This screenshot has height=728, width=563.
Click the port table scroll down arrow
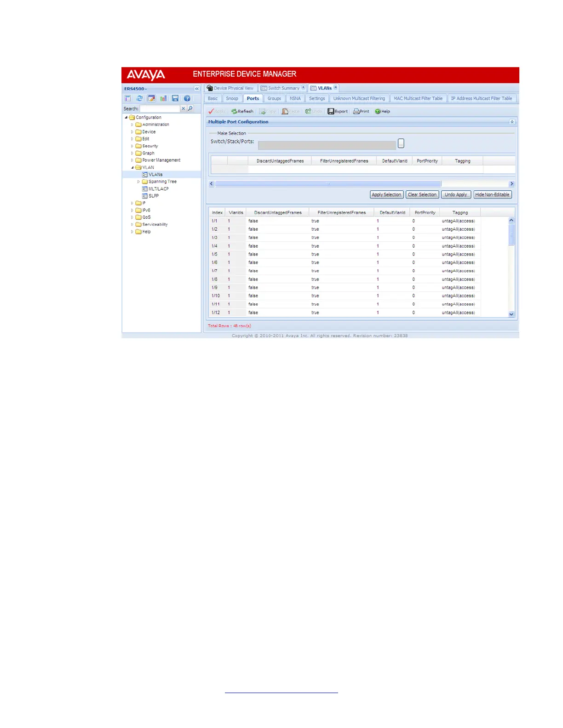tap(511, 314)
